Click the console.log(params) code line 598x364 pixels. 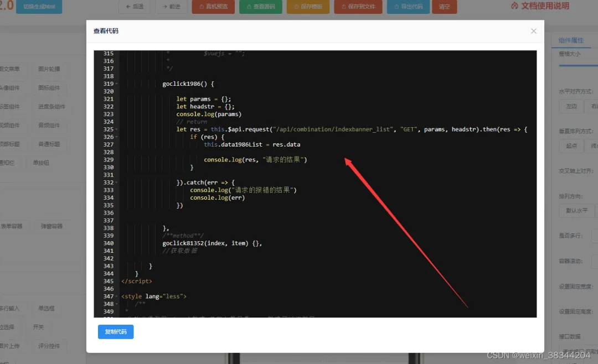tap(209, 114)
